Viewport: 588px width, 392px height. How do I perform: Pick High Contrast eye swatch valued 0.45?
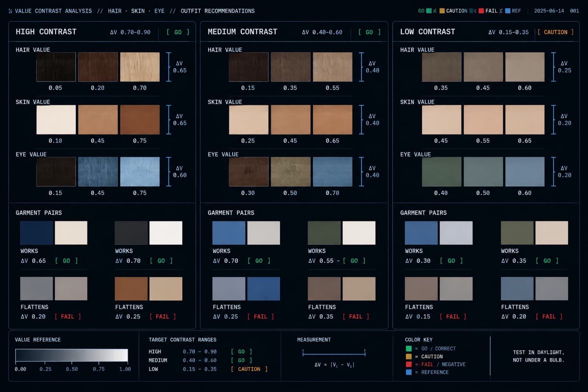pyautogui.click(x=98, y=172)
